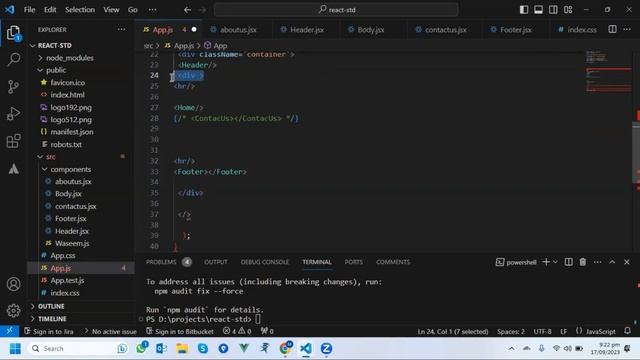Show more menu bar items ellipsis
640x360 pixels.
pyautogui.click(x=152, y=10)
